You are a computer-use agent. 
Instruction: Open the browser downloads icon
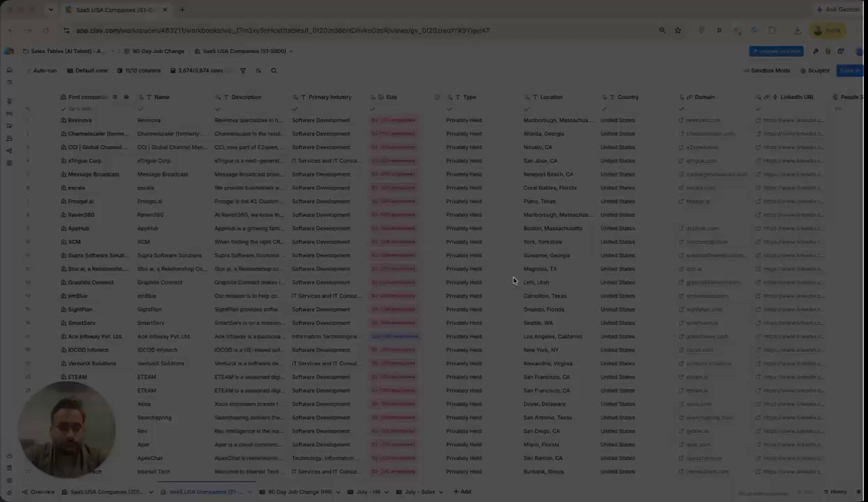click(x=798, y=31)
